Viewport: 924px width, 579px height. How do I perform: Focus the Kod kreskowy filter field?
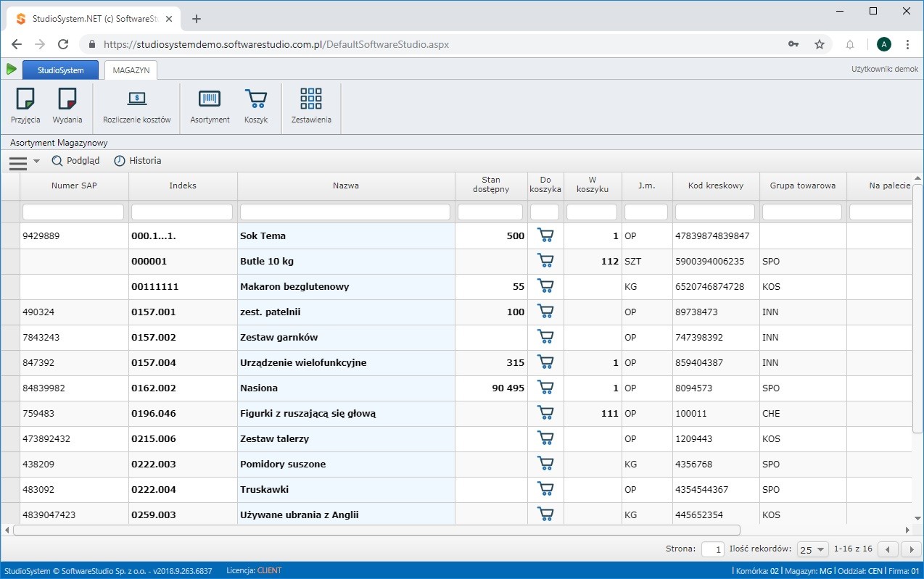(715, 212)
